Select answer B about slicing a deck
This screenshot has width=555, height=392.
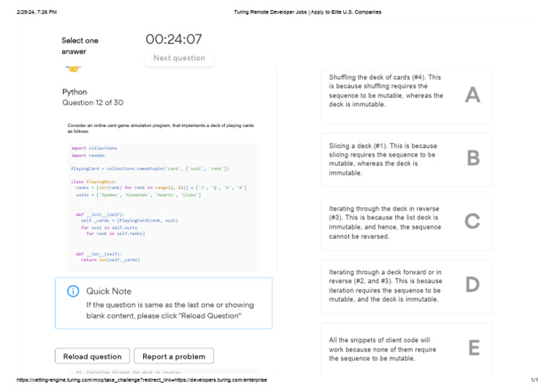click(x=406, y=160)
